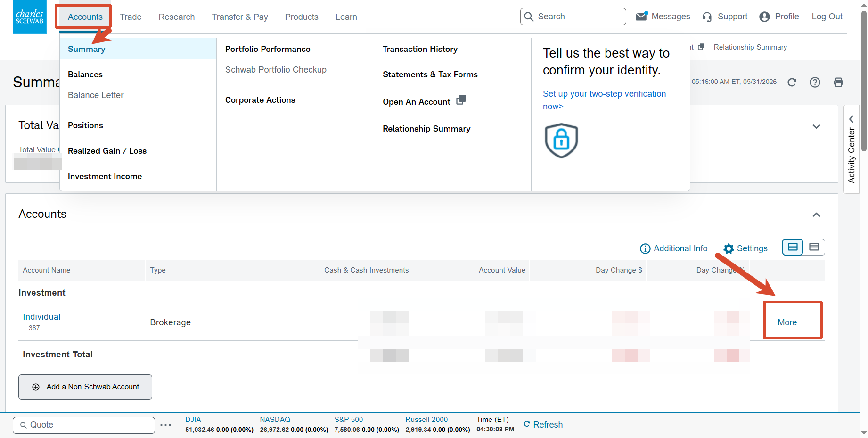Focus the Quote input field

point(84,425)
